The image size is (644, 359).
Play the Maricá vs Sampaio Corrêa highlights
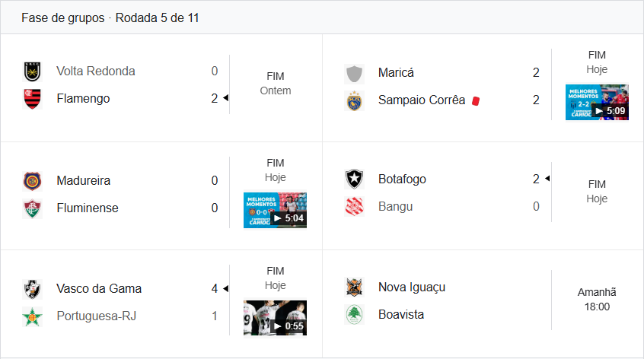click(596, 102)
